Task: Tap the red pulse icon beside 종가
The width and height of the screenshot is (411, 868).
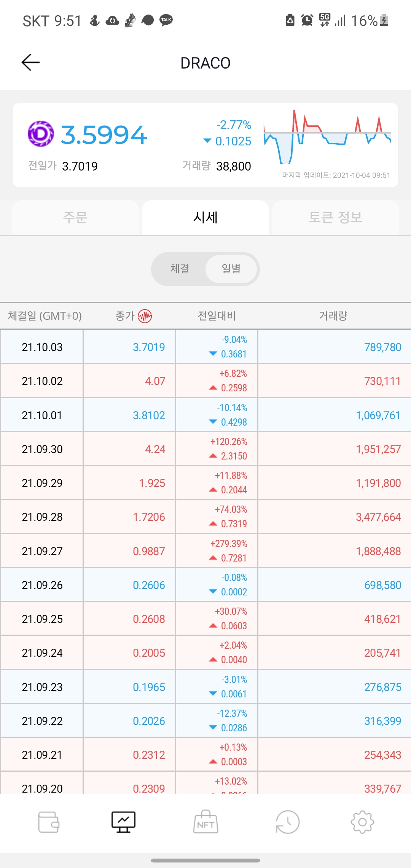Action: pos(145,316)
